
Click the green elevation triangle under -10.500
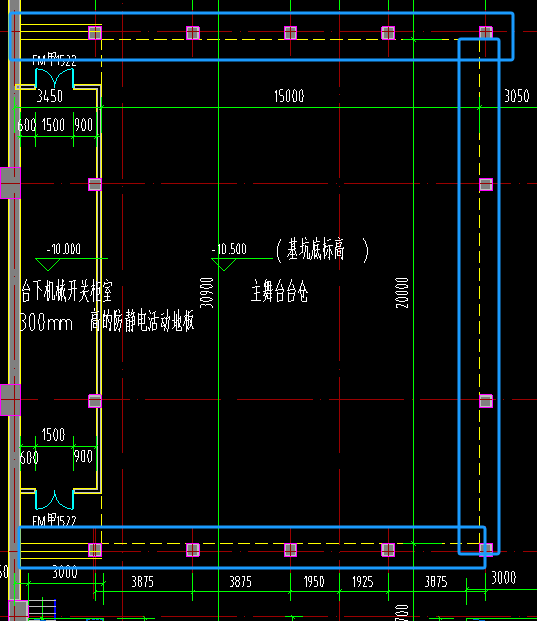point(224,264)
